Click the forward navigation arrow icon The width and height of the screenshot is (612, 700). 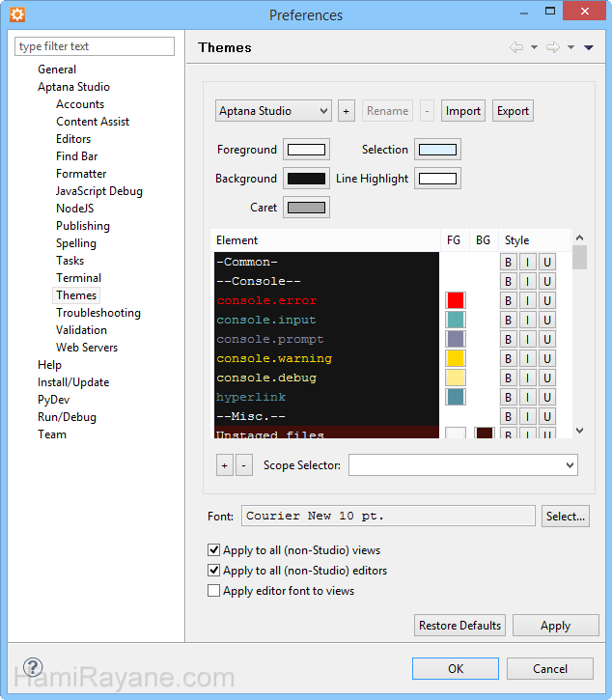click(553, 47)
